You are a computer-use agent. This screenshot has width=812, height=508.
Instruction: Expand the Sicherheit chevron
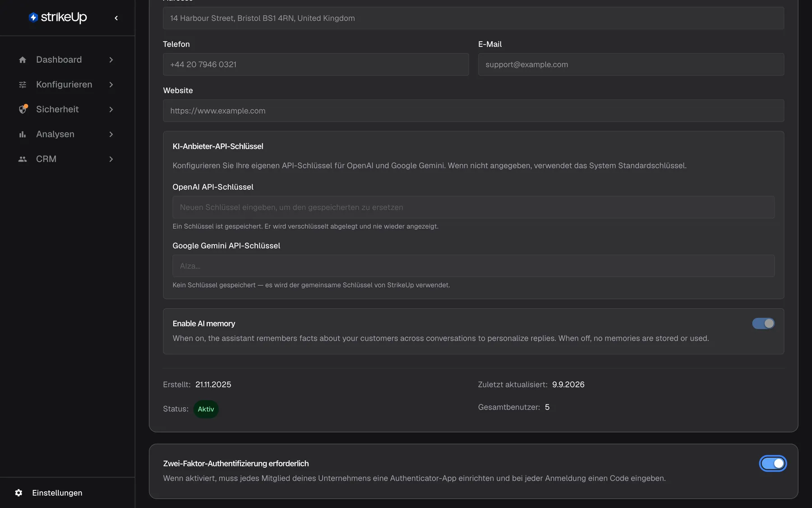111,109
